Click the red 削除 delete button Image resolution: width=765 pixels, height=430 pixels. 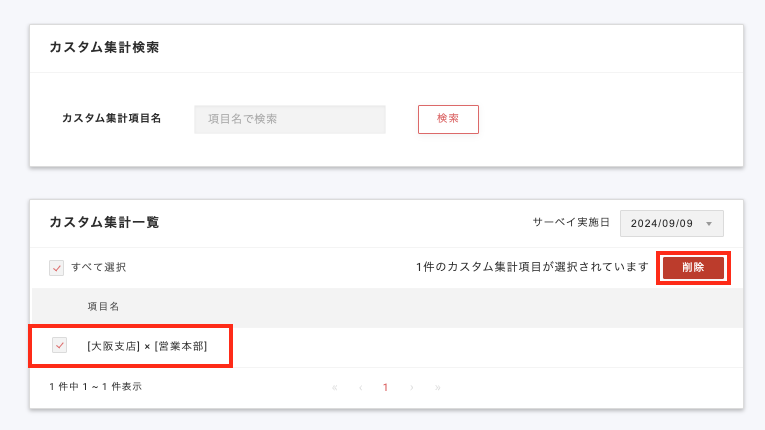tap(693, 268)
